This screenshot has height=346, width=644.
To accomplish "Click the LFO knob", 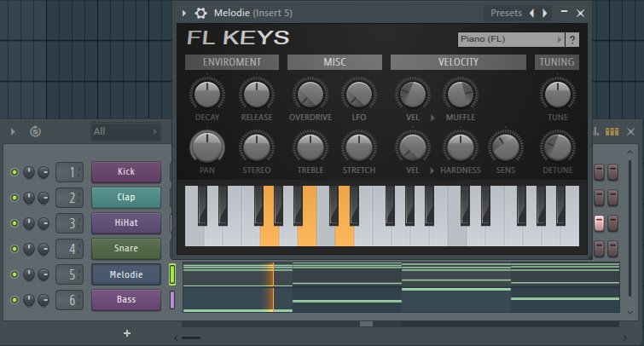I will click(x=359, y=94).
